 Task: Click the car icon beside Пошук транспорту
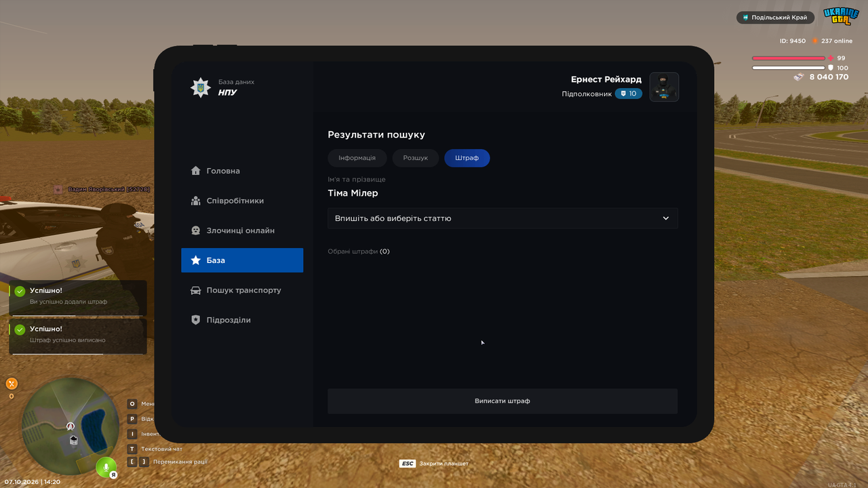[196, 290]
